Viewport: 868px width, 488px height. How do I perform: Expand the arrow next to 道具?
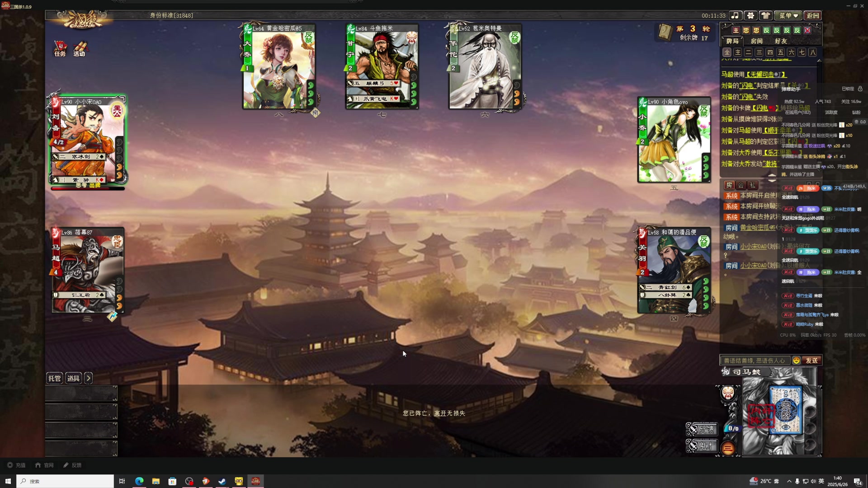point(89,378)
